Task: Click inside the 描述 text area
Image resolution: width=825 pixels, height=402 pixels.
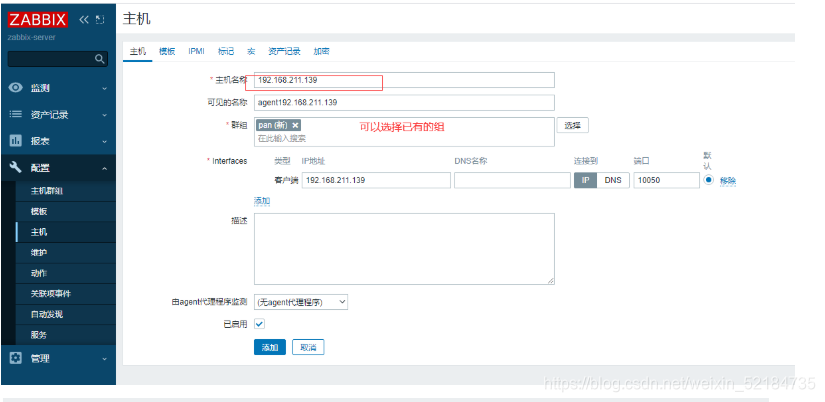Action: point(404,249)
